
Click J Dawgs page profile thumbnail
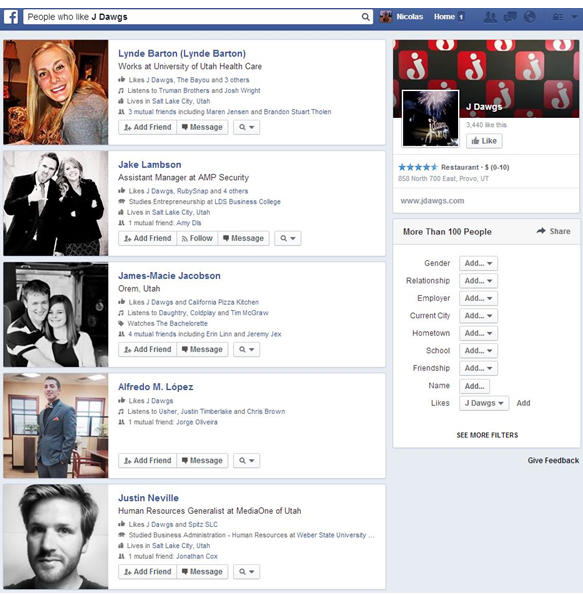[430, 118]
